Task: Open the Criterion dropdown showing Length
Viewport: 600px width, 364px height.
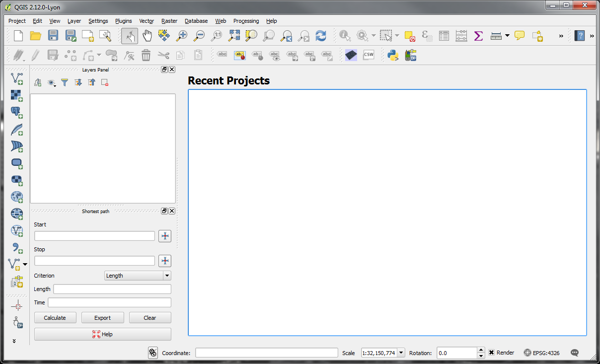Action: 138,276
